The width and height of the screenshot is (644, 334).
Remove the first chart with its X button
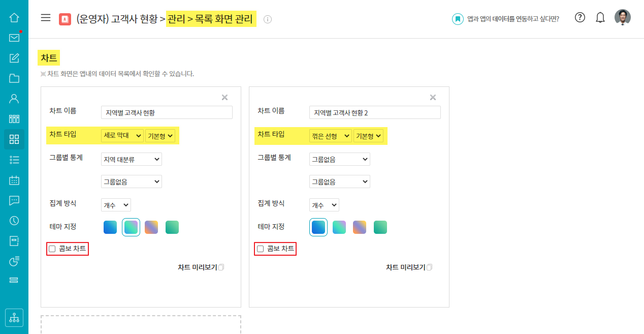(224, 98)
